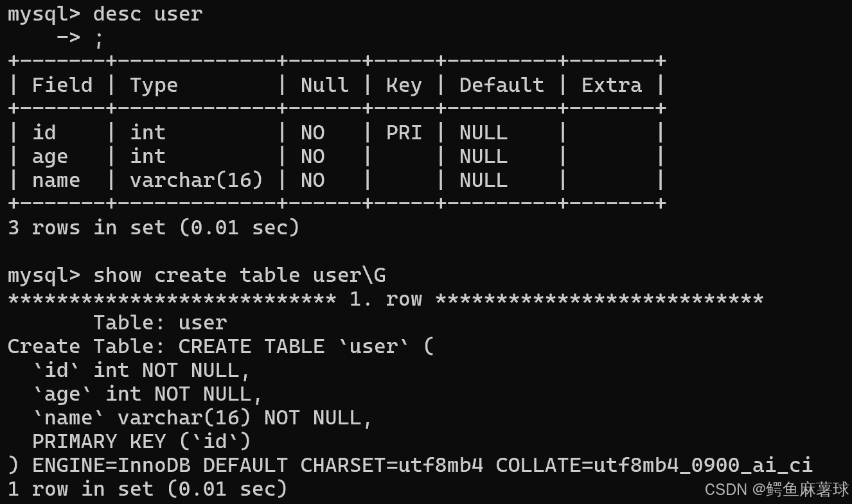Click the Type column header

tap(154, 86)
